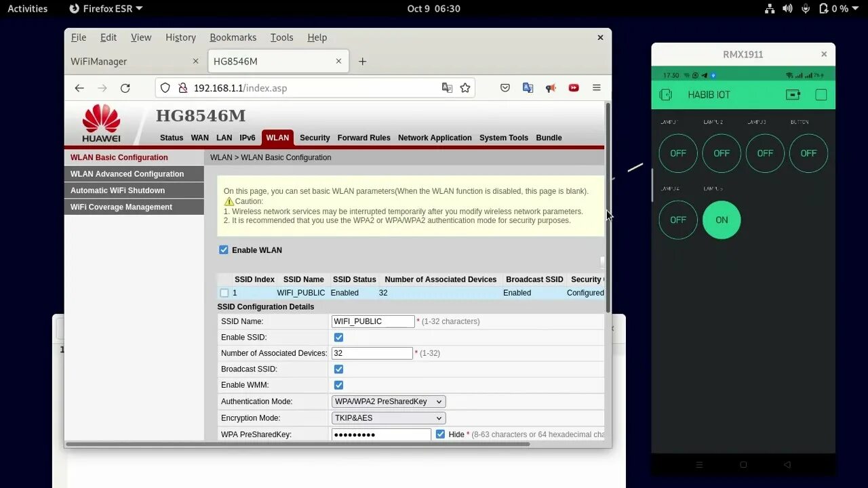Click the SSID Name input field
Image resolution: width=868 pixels, height=488 pixels.
373,321
